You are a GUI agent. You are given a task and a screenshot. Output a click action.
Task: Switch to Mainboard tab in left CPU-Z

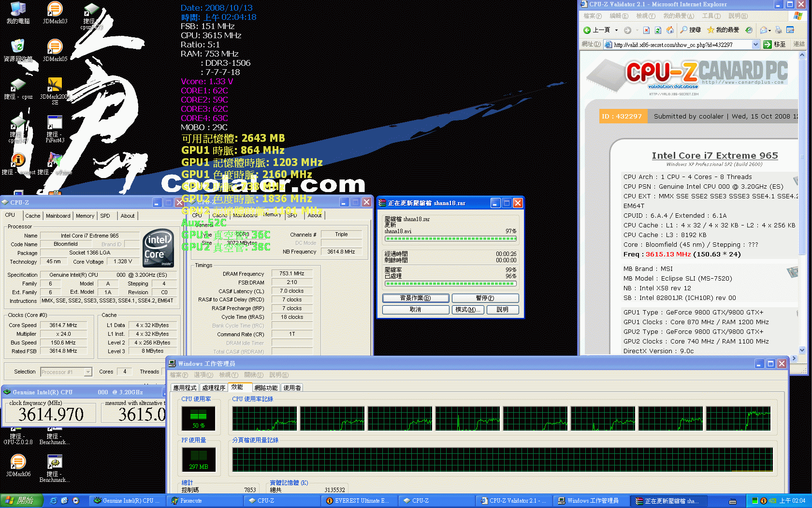[x=58, y=216]
